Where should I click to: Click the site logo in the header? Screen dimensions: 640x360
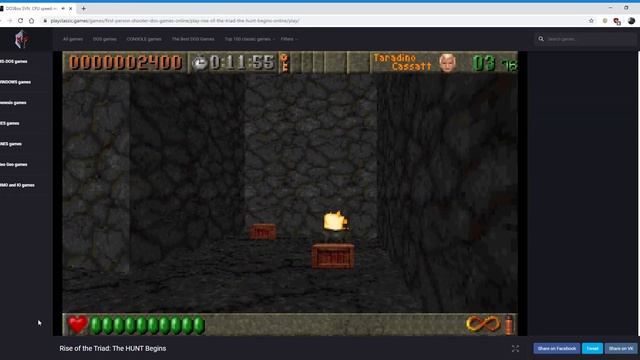22,39
